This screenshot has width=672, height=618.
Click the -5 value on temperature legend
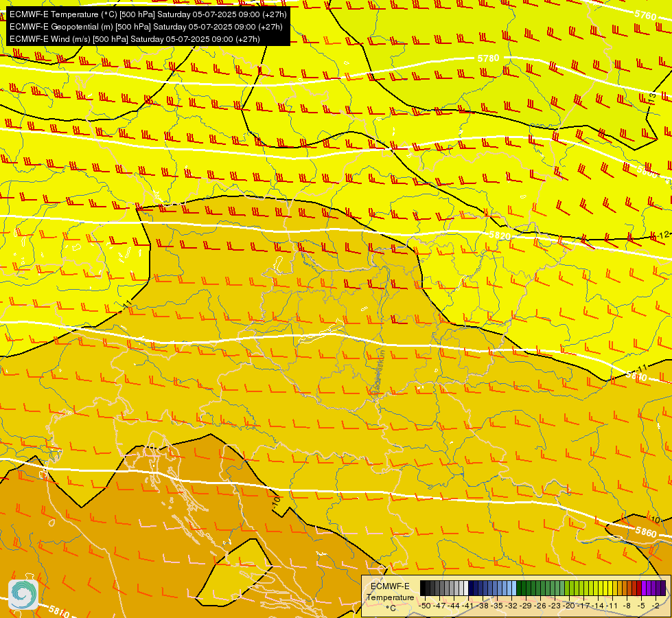(641, 606)
